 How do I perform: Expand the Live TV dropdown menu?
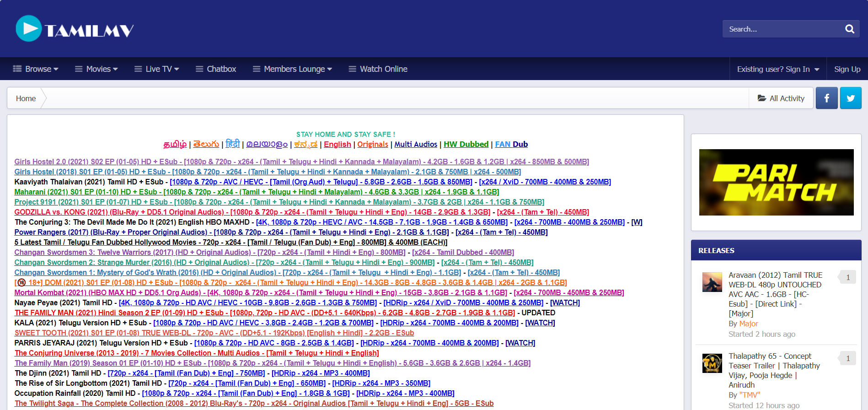coord(157,69)
